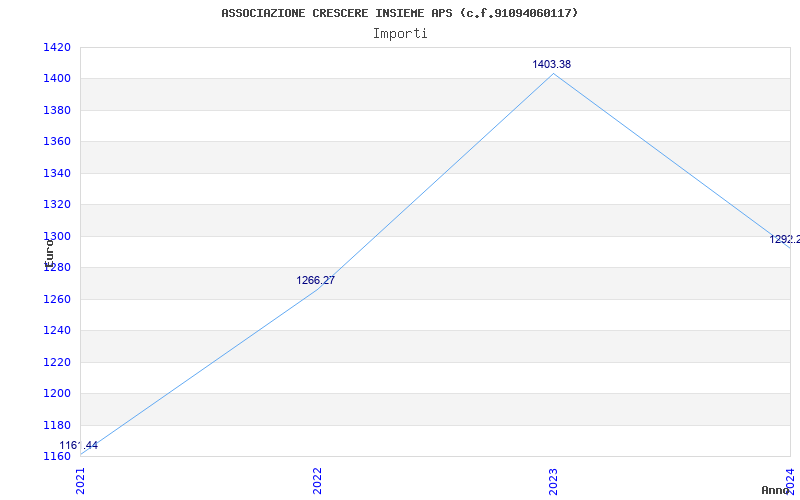Click the 1360 y-axis tick label

(57, 141)
